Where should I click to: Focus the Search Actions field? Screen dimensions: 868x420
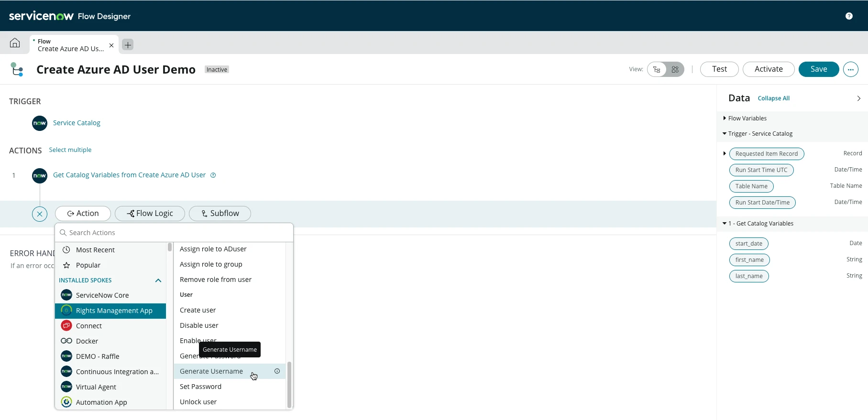coord(174,233)
